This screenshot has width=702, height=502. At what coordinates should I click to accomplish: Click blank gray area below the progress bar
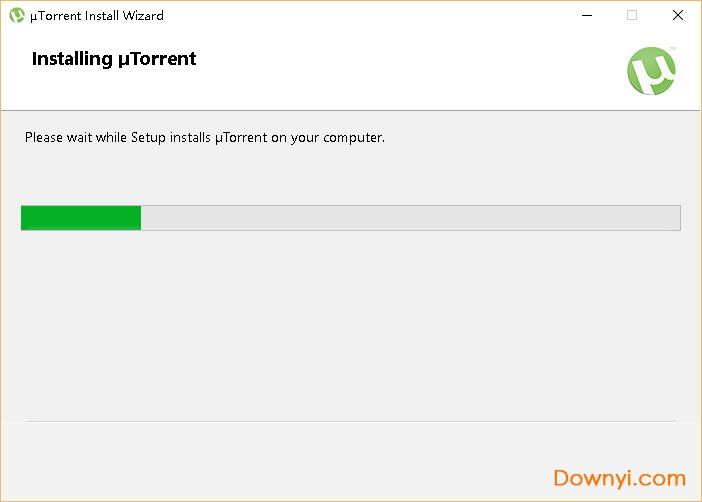350,320
